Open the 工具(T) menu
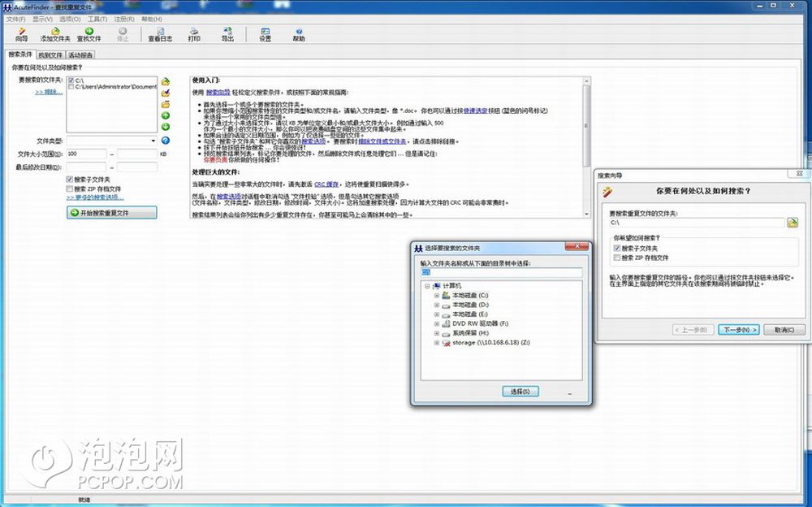This screenshot has height=507, width=812. (x=97, y=19)
